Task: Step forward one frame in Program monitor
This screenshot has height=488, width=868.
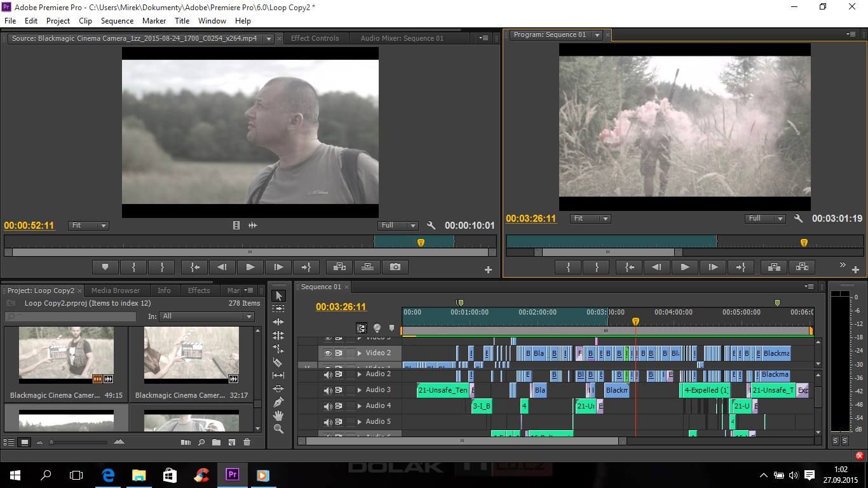Action: (x=712, y=268)
